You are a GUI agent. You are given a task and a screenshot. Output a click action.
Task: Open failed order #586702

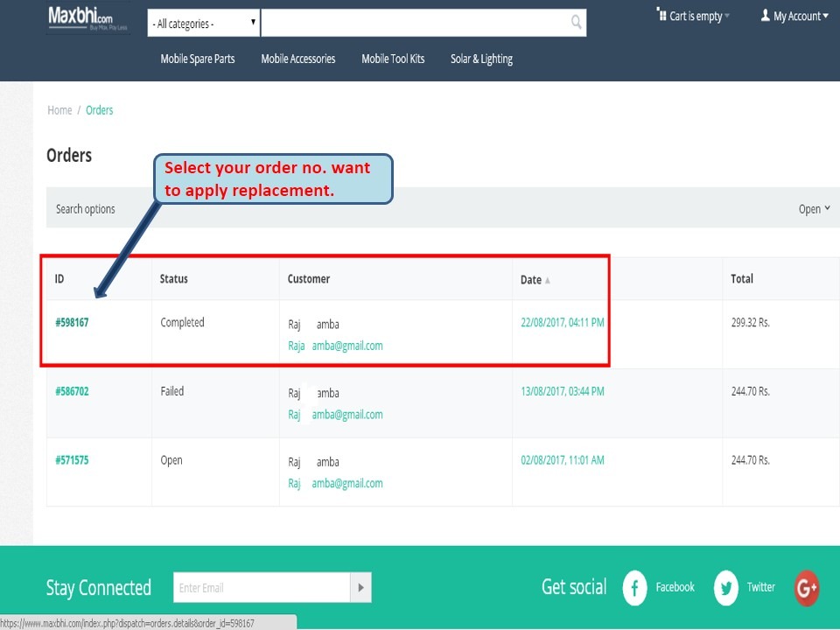(x=72, y=391)
